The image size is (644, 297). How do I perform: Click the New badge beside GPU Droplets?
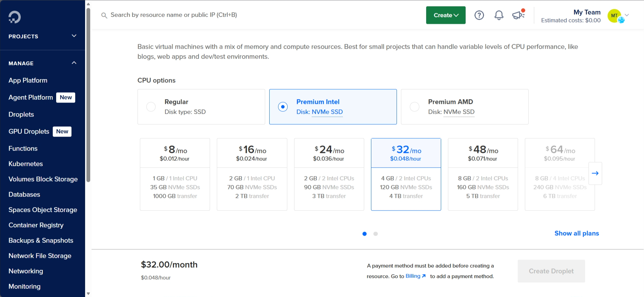click(62, 131)
